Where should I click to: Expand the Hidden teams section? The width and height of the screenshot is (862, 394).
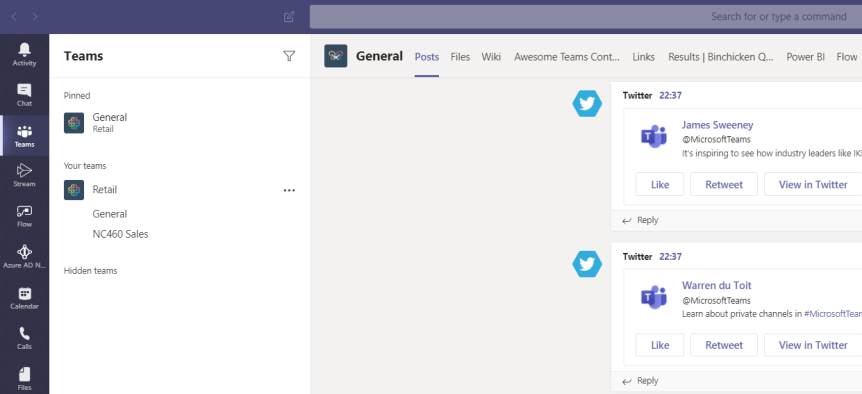(x=90, y=271)
